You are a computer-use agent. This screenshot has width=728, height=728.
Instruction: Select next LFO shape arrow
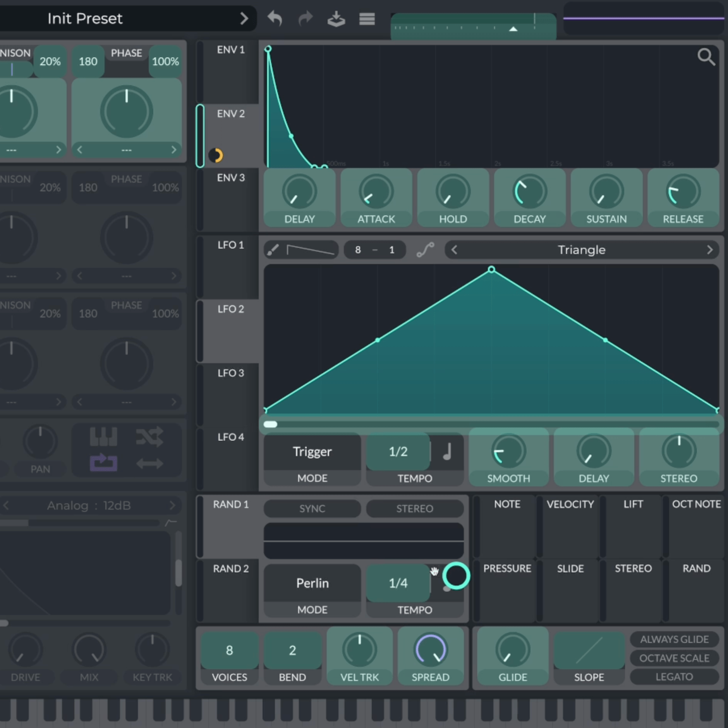709,250
